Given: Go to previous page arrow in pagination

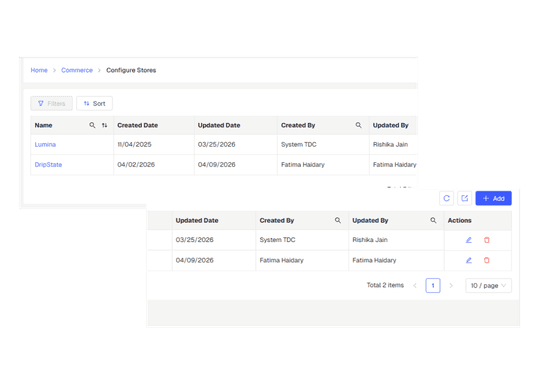Looking at the screenshot, I should click(415, 286).
